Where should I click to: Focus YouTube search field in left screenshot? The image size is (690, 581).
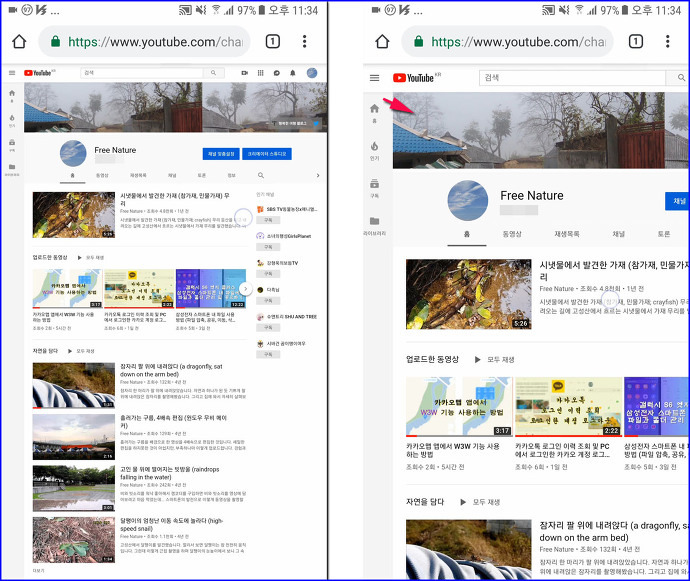click(x=142, y=73)
